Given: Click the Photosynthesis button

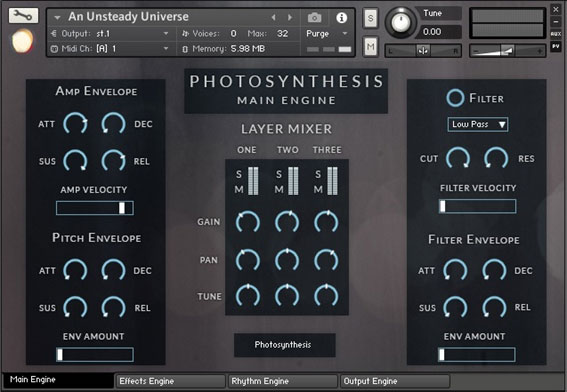Looking at the screenshot, I should [x=285, y=345].
